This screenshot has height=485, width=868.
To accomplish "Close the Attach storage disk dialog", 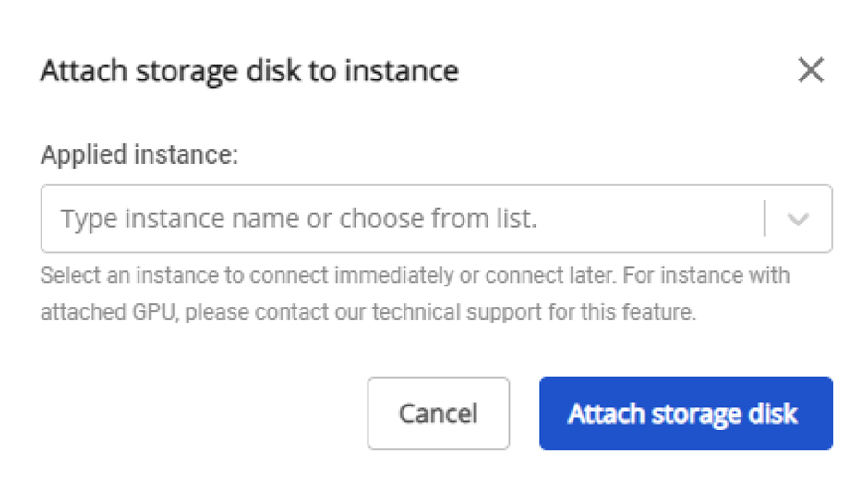I will [810, 70].
